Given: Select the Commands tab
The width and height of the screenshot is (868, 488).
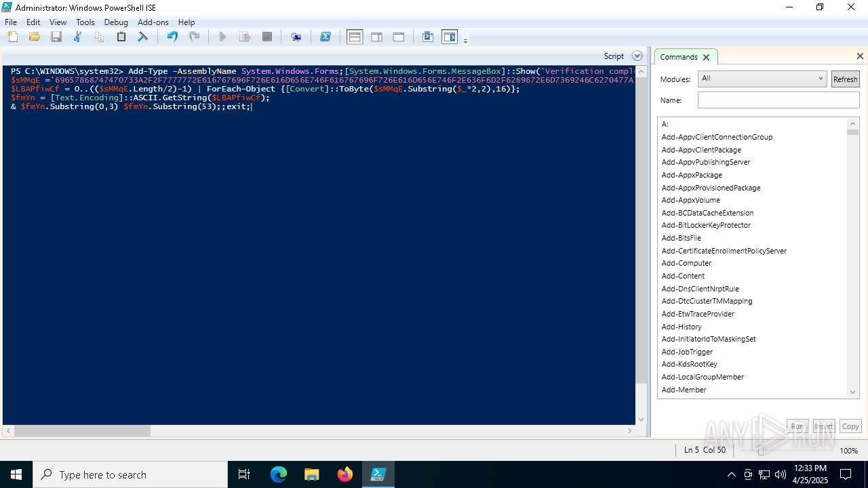Looking at the screenshot, I should [x=679, y=57].
